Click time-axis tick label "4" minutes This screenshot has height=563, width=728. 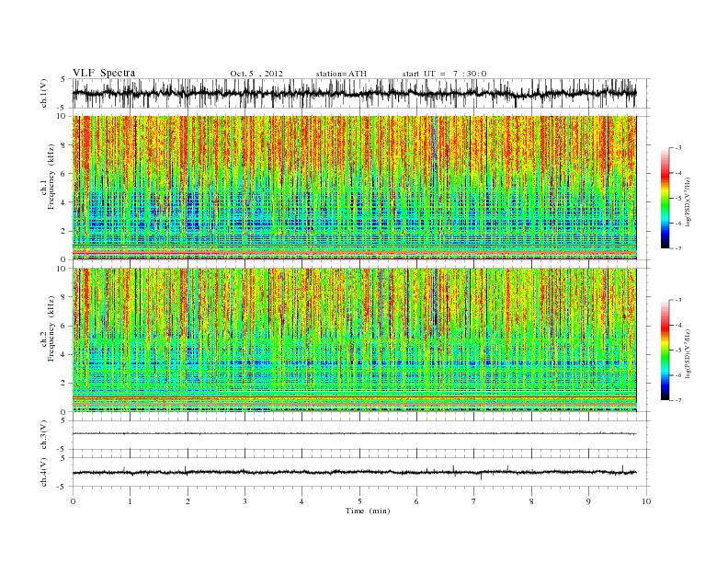(x=301, y=501)
